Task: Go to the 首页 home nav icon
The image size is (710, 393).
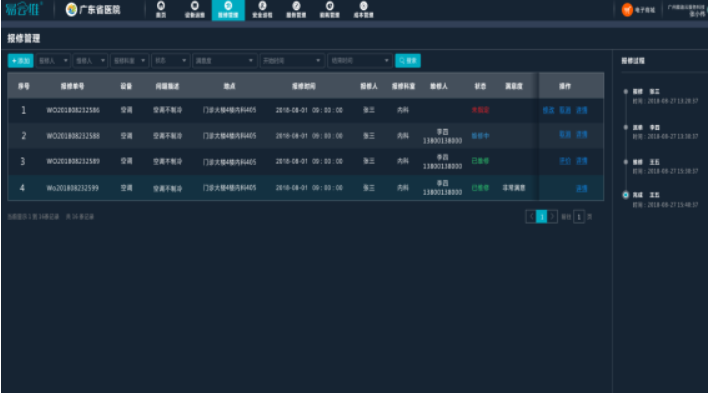Action: point(160,6)
